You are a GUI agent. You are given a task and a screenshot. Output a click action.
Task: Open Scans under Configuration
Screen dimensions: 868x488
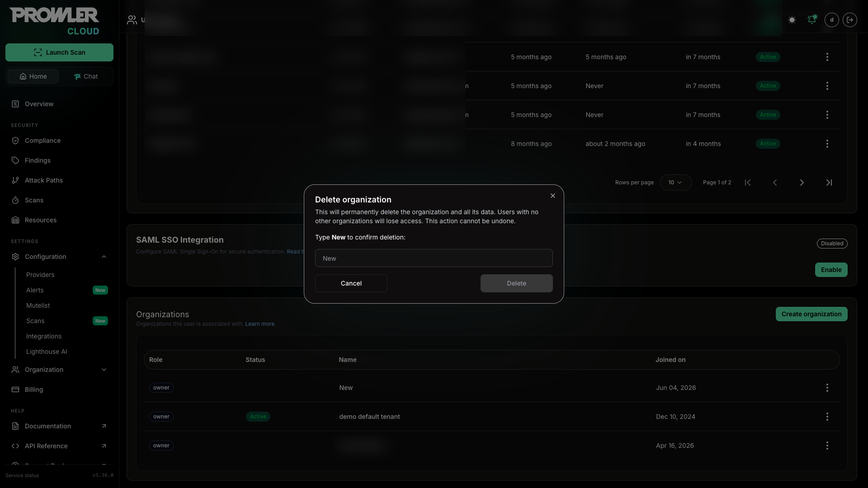click(35, 321)
